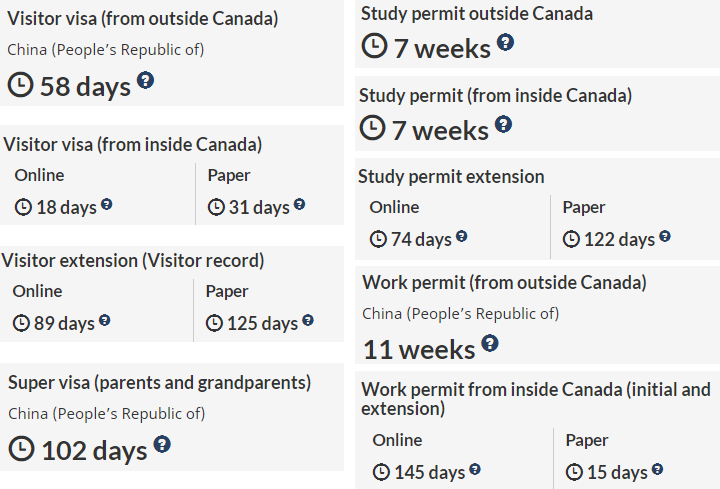Image resolution: width=720 pixels, height=489 pixels.
Task: Select Work permit (from outside Canada) heading
Action: click(x=504, y=282)
